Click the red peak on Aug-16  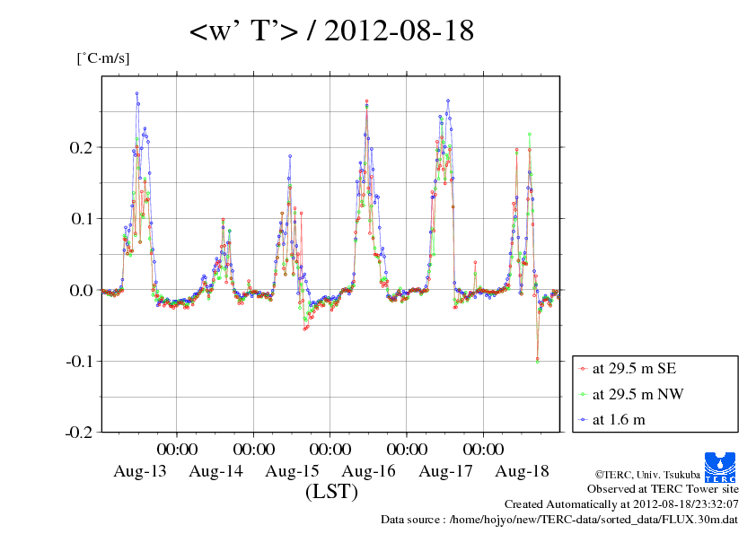point(367,101)
